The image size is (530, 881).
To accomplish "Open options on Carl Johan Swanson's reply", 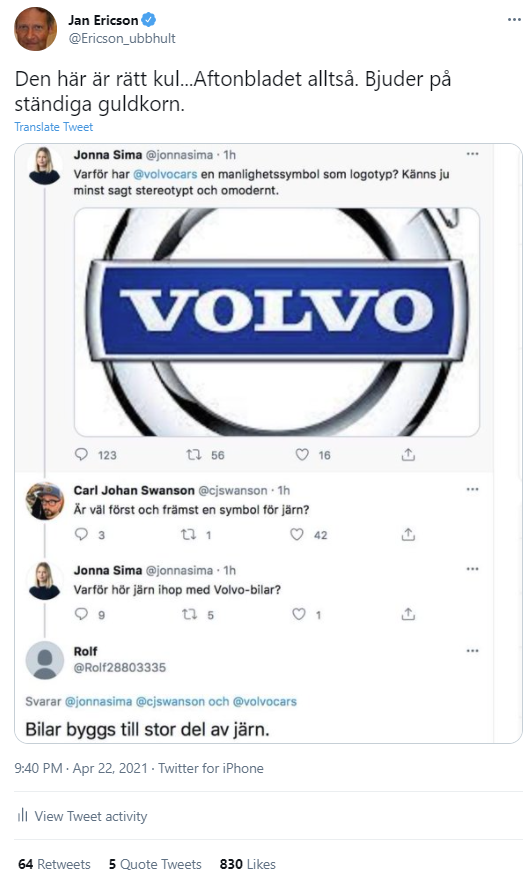I will click(x=472, y=489).
